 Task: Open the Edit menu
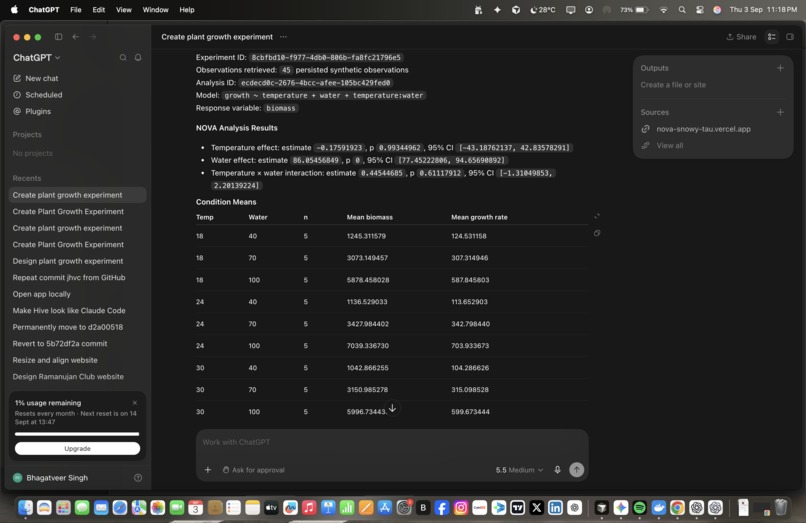(x=99, y=10)
